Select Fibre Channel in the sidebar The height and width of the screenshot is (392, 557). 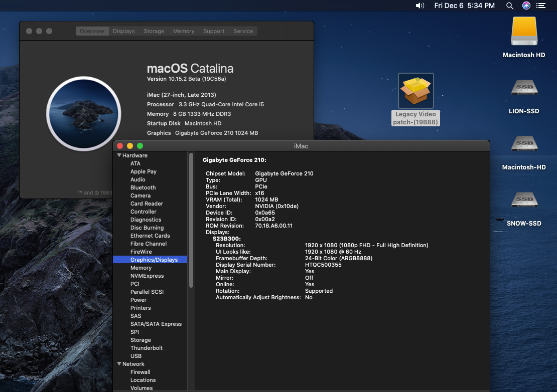(x=149, y=244)
